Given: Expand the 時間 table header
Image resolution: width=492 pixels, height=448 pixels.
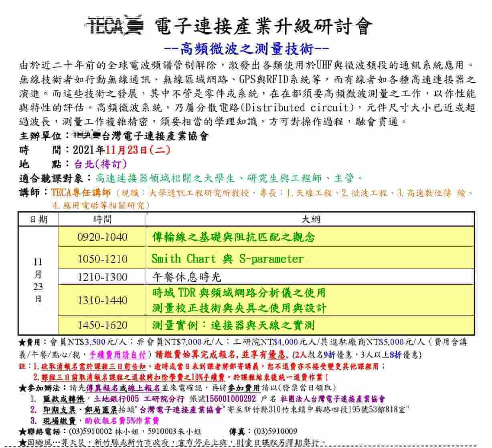Looking at the screenshot, I should click(102, 219).
